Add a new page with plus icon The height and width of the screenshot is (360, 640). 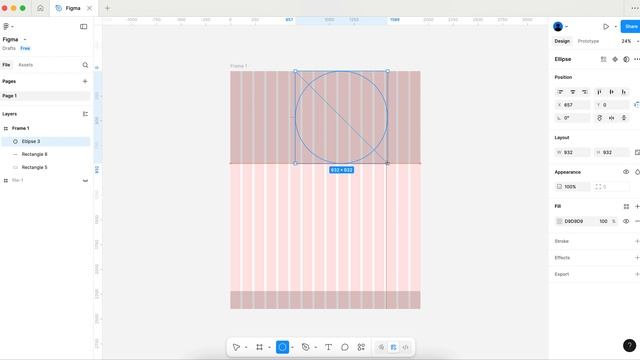click(85, 81)
